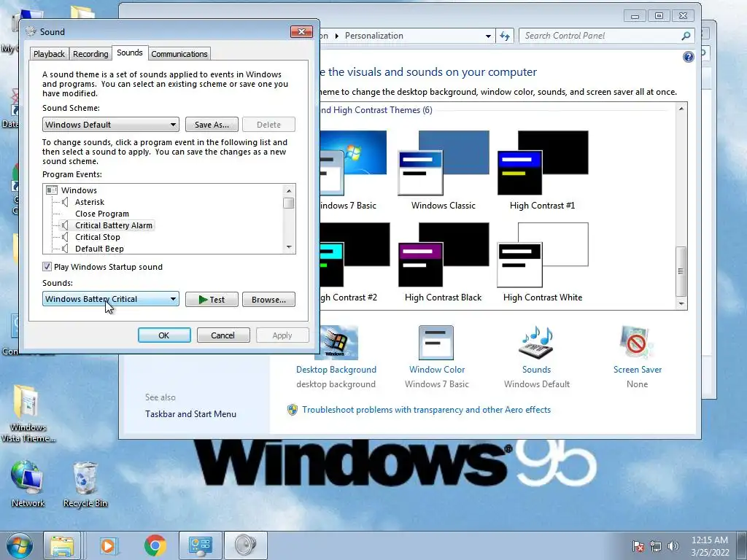Open Screen Saver settings icon
The width and height of the screenshot is (747, 560).
(x=637, y=343)
